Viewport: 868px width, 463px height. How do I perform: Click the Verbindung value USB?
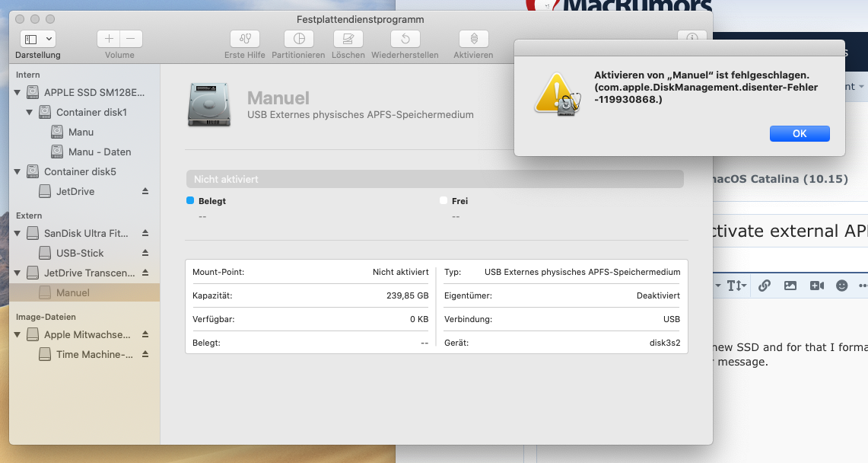pos(672,319)
